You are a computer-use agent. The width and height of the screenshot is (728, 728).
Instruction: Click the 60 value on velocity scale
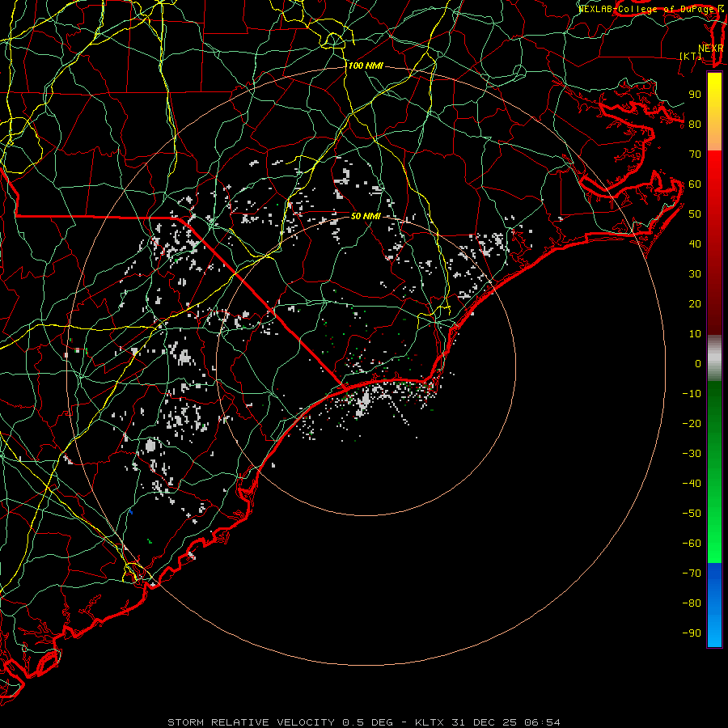695,184
